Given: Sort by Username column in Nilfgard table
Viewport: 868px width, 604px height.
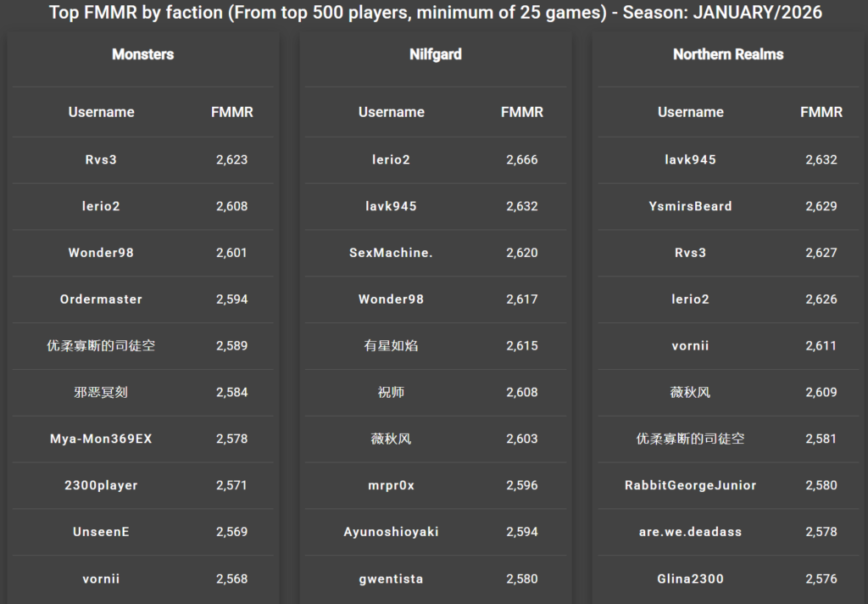Looking at the screenshot, I should point(391,112).
